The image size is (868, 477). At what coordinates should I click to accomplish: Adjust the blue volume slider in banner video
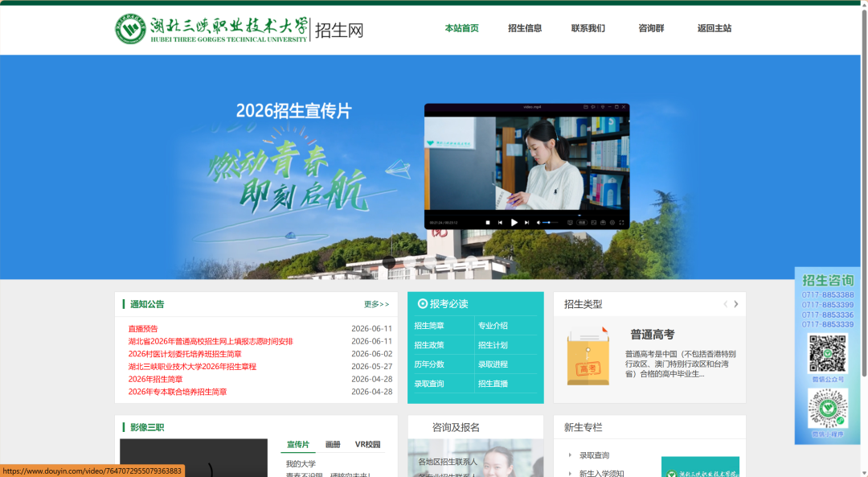pos(550,223)
